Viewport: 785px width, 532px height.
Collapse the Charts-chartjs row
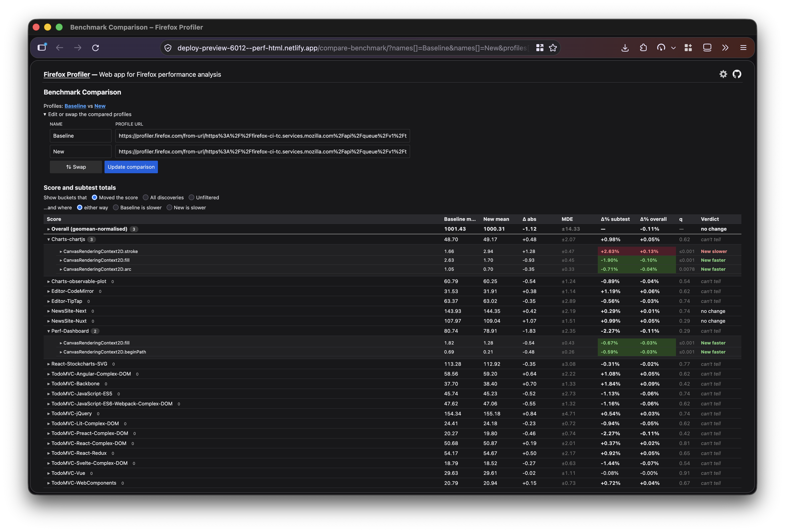49,239
